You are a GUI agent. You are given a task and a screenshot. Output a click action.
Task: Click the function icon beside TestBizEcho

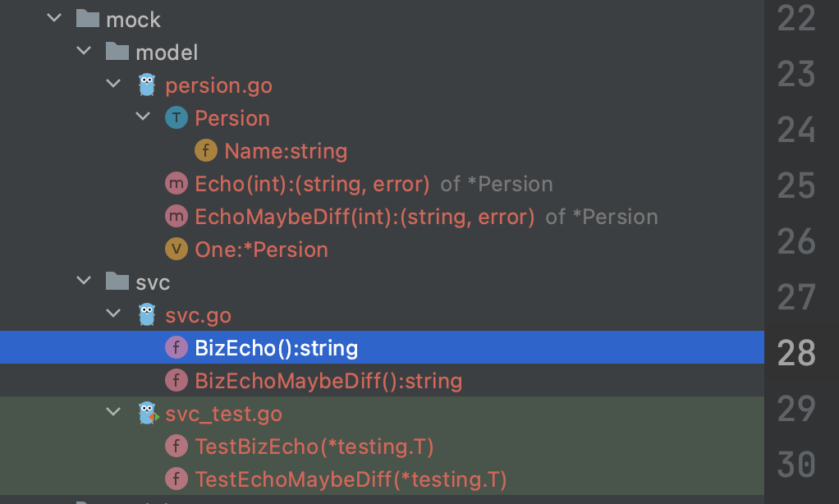176,446
